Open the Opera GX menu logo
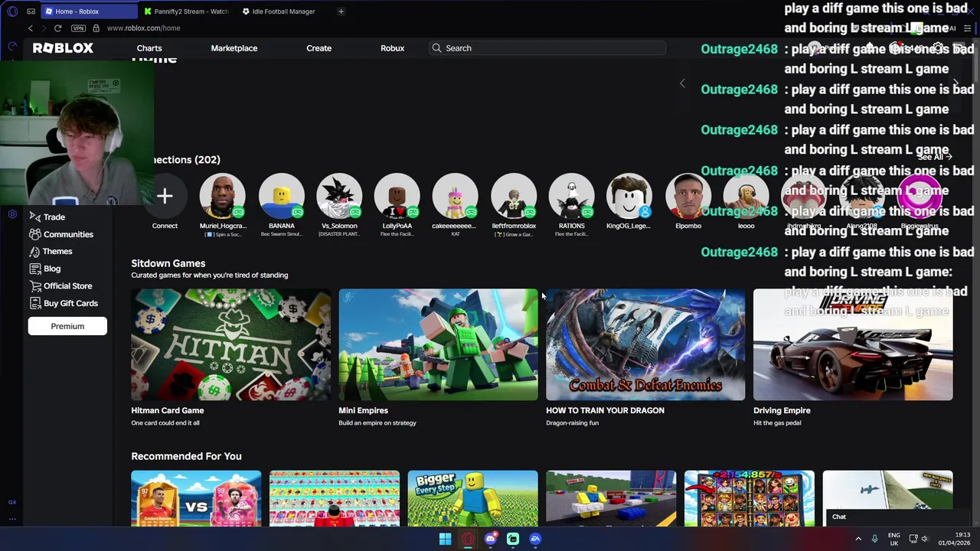This screenshot has width=980, height=551. [x=12, y=11]
